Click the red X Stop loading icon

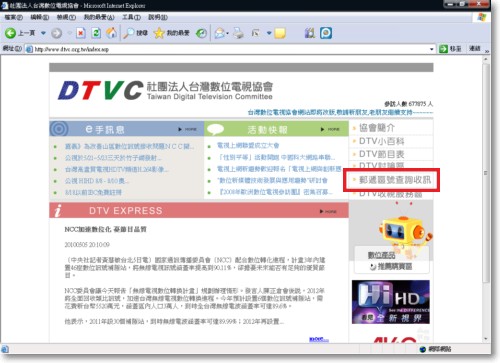click(x=81, y=33)
